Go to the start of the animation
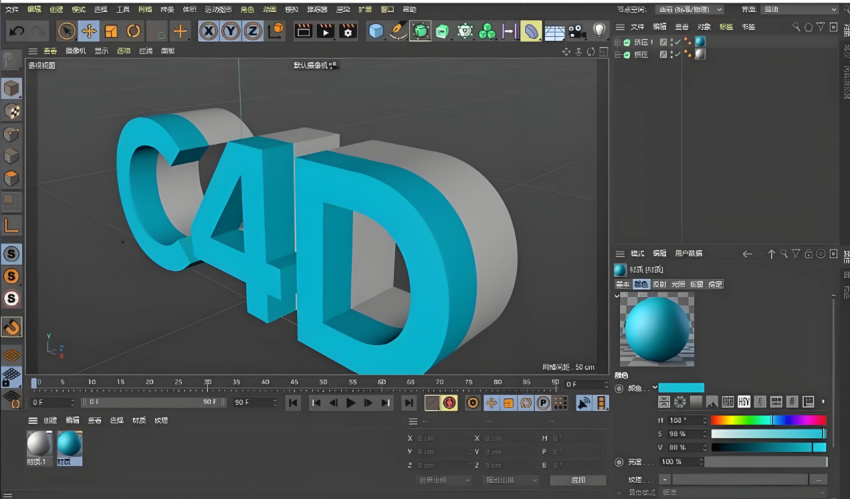Screen dimensions: 850x499 point(293,403)
